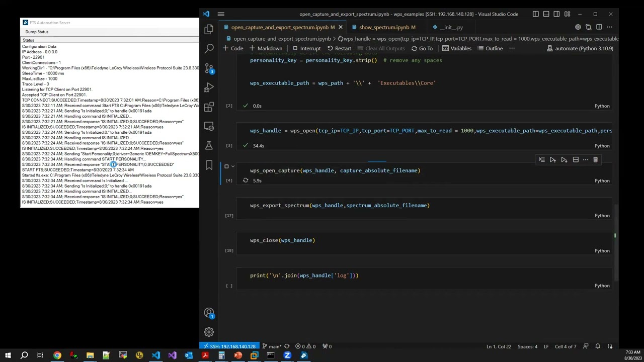The image size is (644, 362).
Task: Switch to show_spectrum.ipynb tab
Action: [387, 27]
